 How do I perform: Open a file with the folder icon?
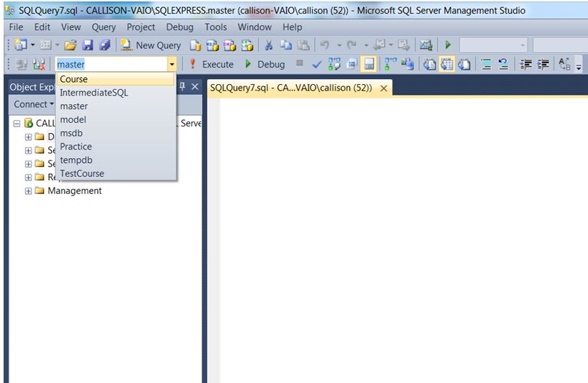pos(70,45)
